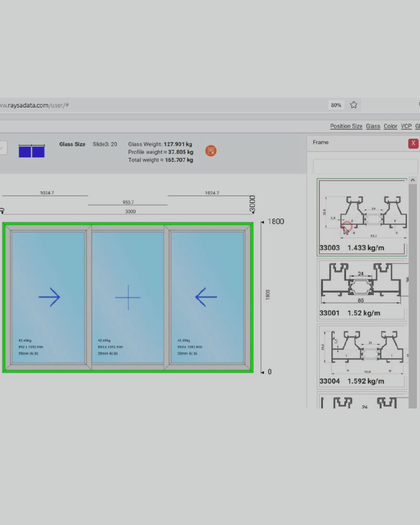Open the Color menu link
Image resolution: width=420 pixels, height=525 pixels.
click(390, 127)
